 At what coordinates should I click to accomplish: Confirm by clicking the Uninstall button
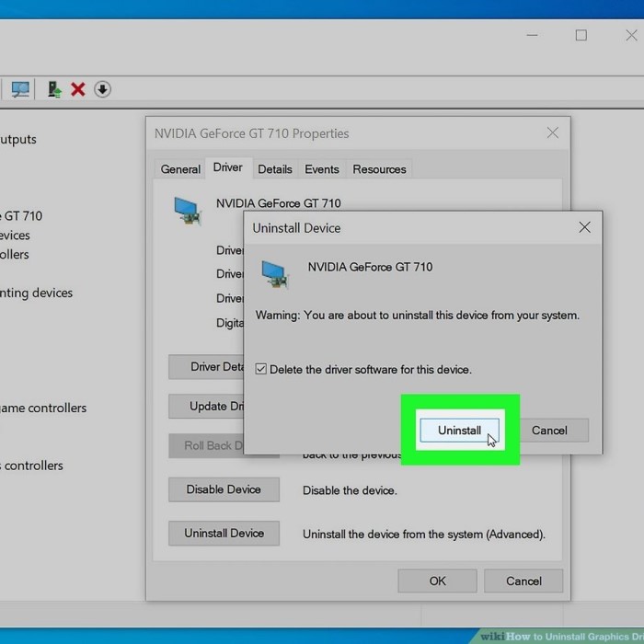459,430
